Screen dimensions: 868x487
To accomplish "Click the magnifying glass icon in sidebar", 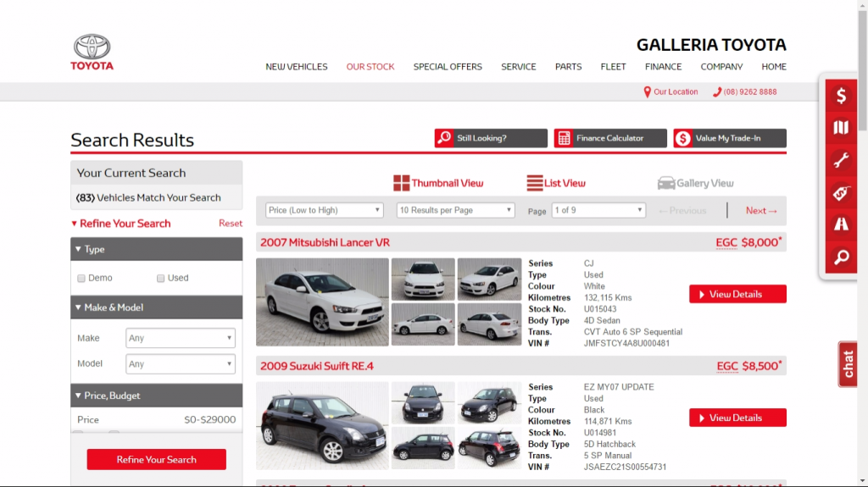I will [841, 257].
